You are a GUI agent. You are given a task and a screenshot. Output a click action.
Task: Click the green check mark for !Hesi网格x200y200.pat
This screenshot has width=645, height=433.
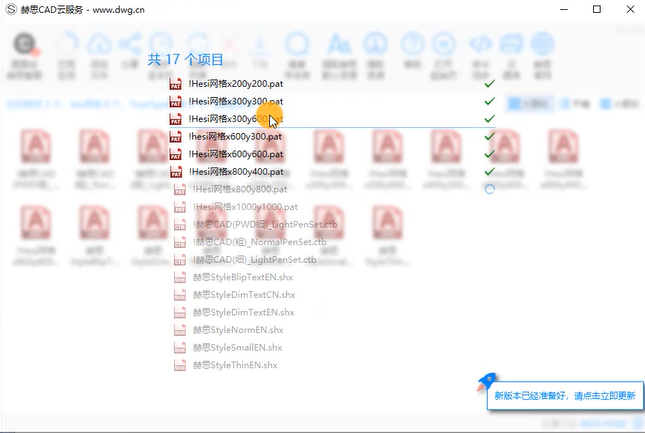489,84
